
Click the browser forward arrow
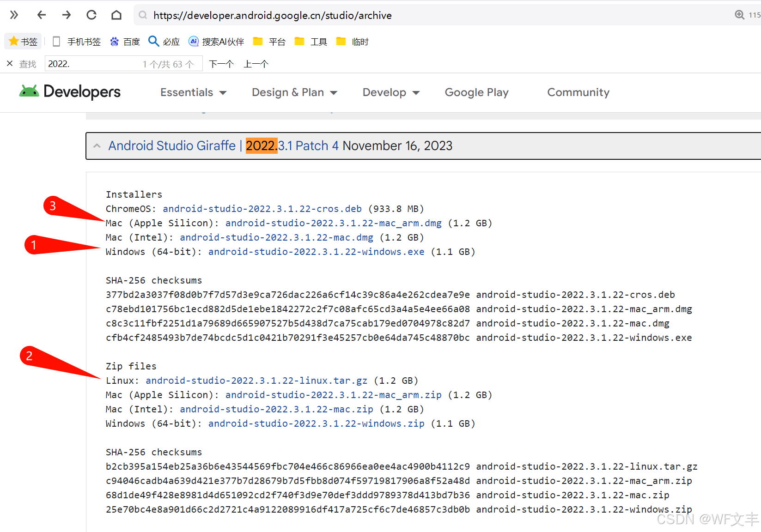pos(67,15)
